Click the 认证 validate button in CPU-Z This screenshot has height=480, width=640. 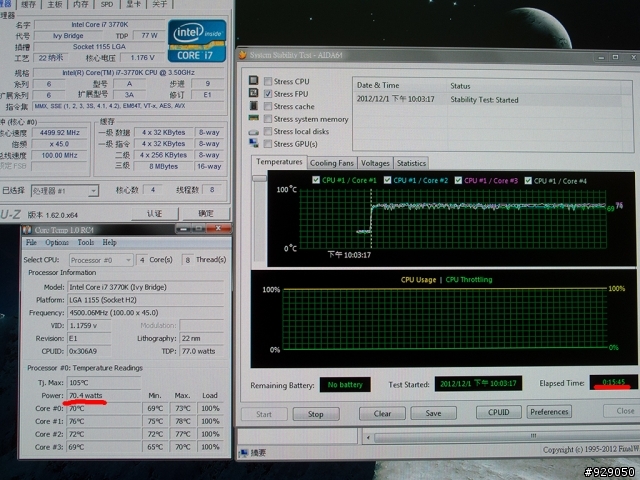tap(155, 213)
